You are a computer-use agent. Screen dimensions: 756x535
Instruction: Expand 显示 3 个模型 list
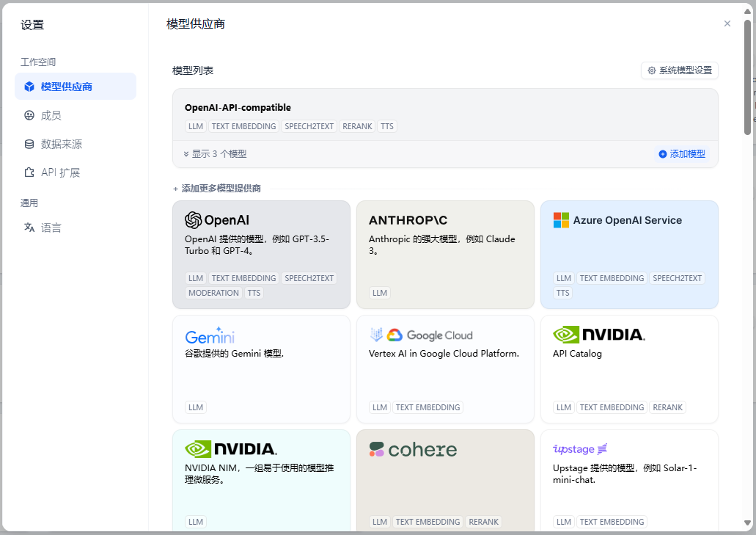215,154
